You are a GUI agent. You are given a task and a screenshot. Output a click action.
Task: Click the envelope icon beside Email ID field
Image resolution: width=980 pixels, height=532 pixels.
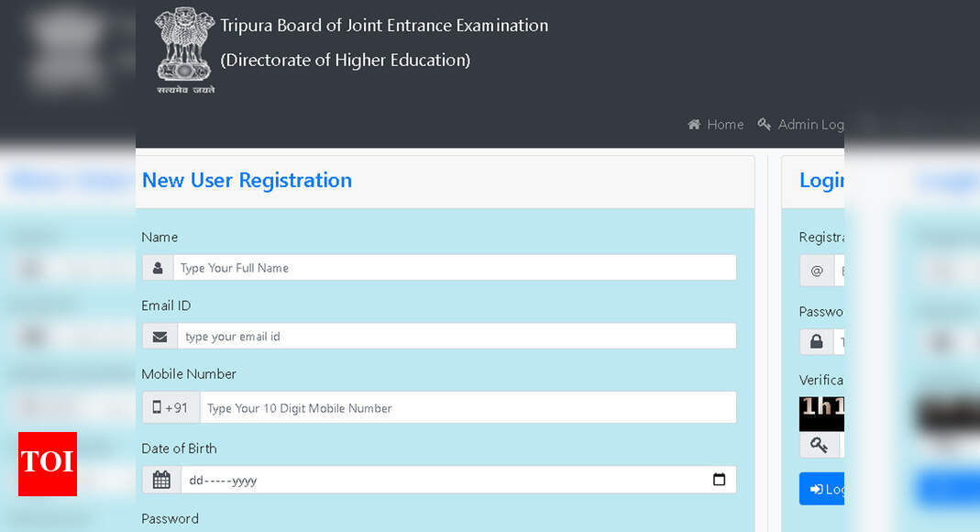(x=160, y=337)
